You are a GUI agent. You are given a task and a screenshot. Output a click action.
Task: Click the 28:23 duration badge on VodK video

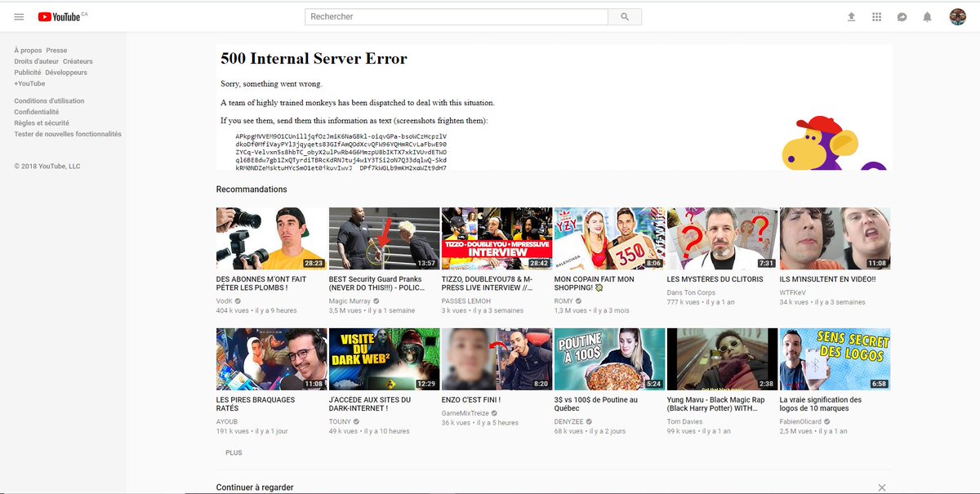(314, 263)
